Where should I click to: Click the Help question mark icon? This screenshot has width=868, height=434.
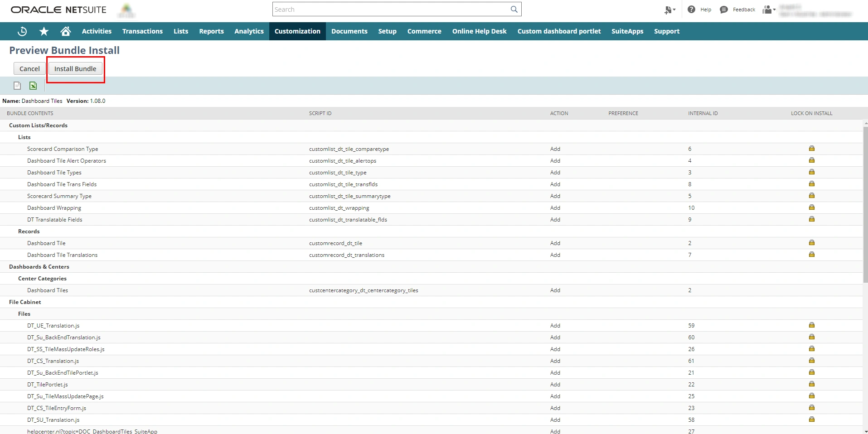[691, 10]
